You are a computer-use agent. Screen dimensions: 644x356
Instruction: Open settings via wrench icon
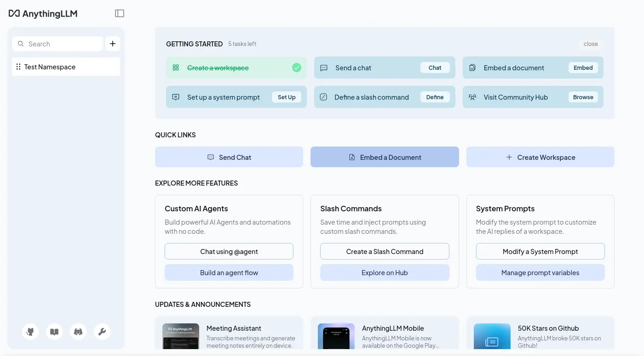click(102, 332)
